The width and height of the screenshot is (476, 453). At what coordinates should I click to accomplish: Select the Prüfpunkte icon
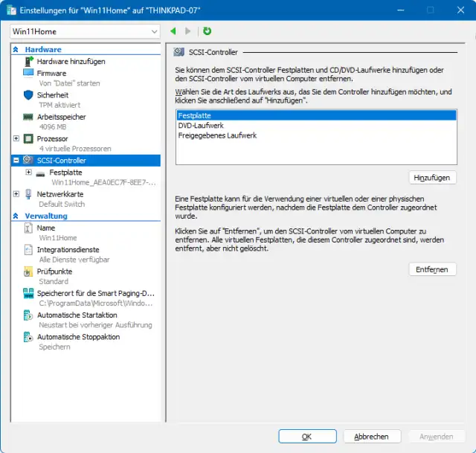pos(28,272)
